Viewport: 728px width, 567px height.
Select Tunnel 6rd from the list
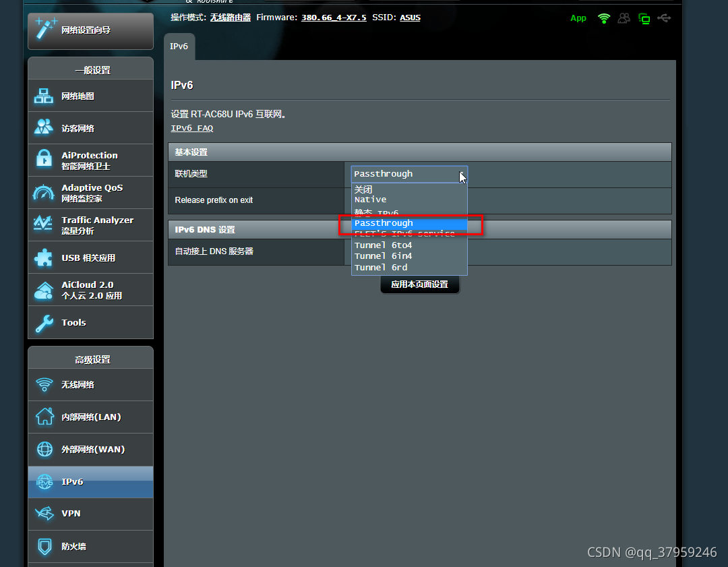[x=409, y=268]
